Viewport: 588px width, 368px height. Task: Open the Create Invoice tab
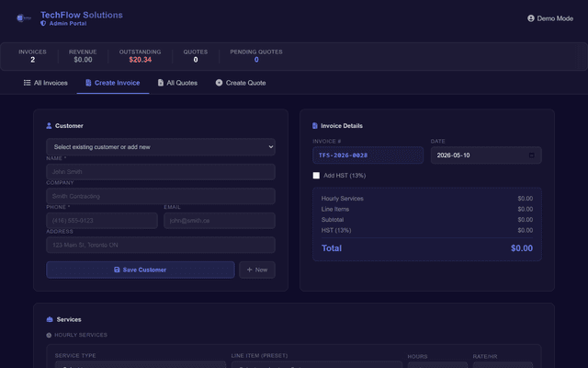[113, 83]
